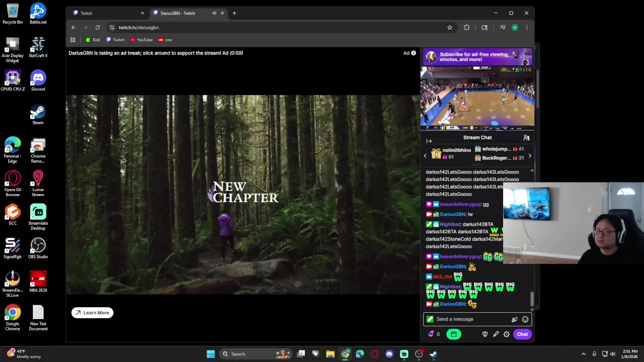This screenshot has width=644, height=362.
Task: Open the Twitch bookmark
Action: coord(115,40)
